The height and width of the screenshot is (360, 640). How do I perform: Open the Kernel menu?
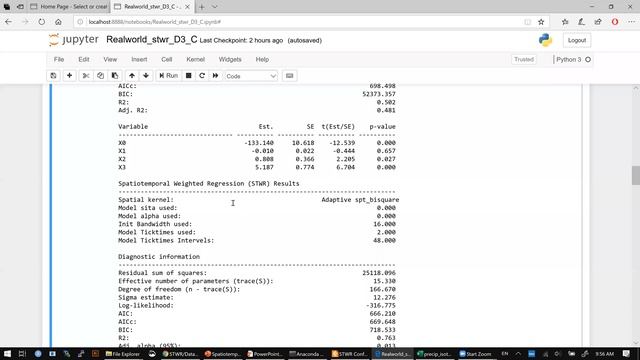click(x=196, y=60)
